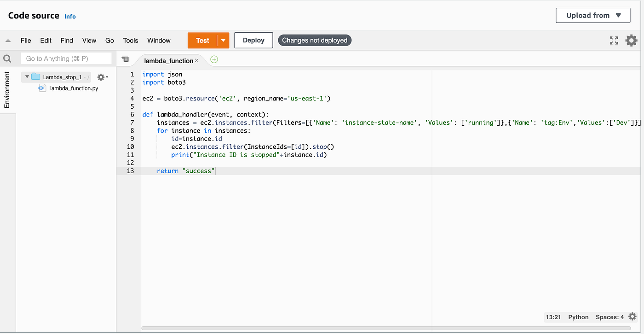Click the 'def lambda_handler' code line
The image size is (644, 334).
[x=205, y=115]
